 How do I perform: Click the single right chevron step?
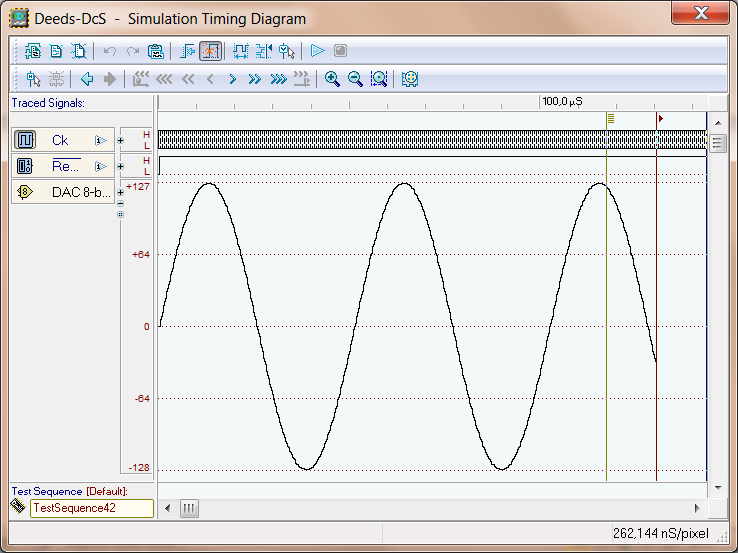tap(233, 79)
